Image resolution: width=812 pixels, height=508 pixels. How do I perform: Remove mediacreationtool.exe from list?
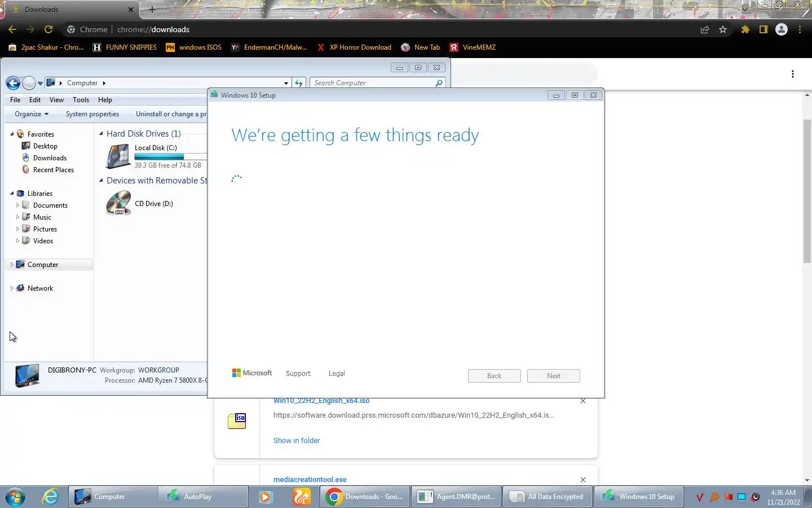click(583, 480)
